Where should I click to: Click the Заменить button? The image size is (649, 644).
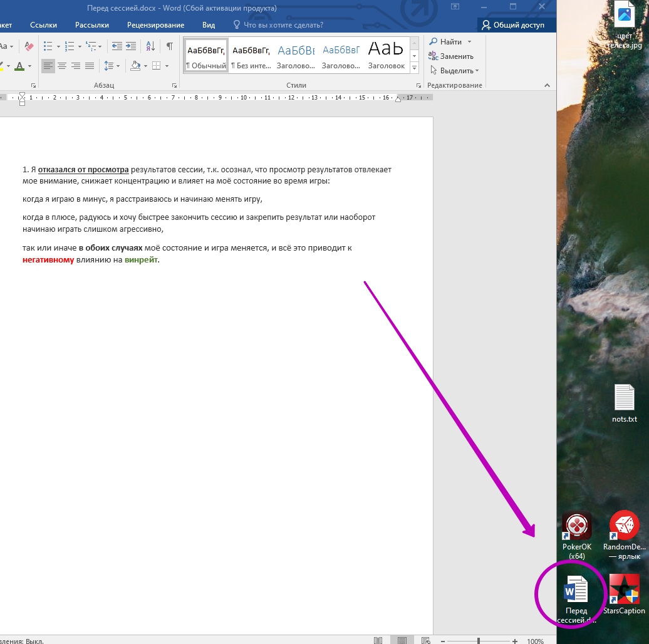451,56
